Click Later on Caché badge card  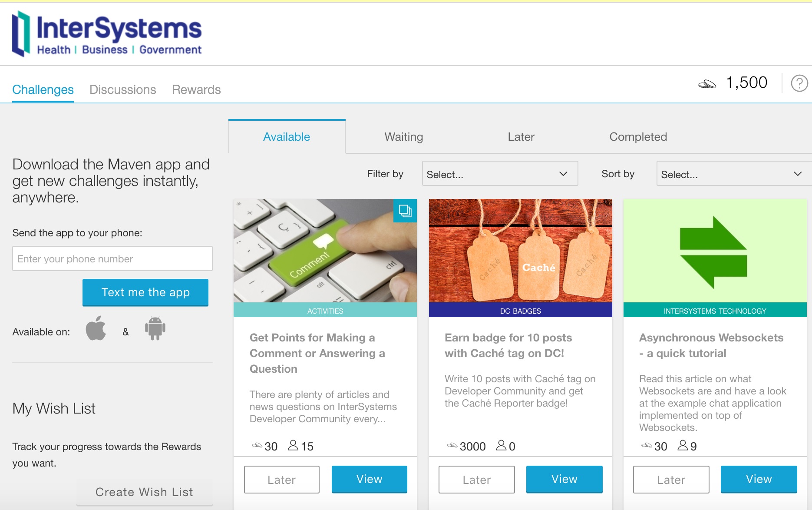click(477, 480)
